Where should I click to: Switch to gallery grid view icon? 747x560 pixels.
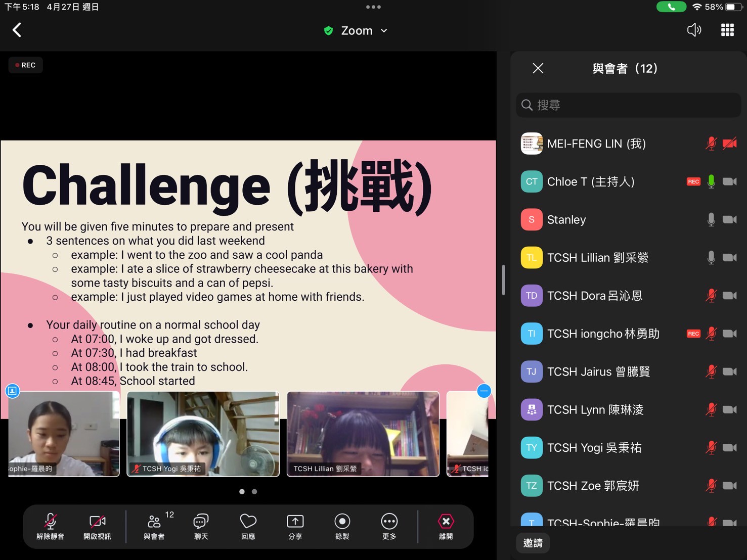[x=727, y=30]
